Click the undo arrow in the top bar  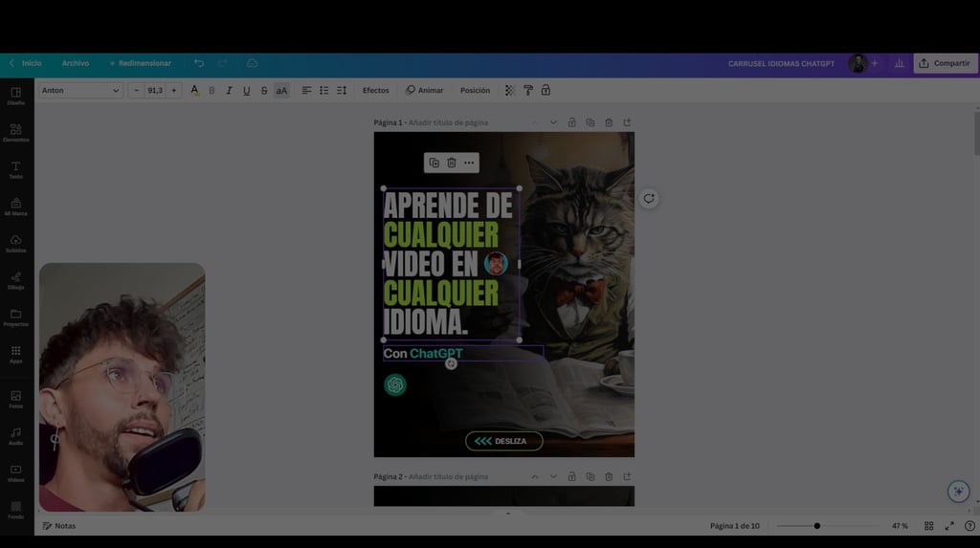tap(199, 63)
